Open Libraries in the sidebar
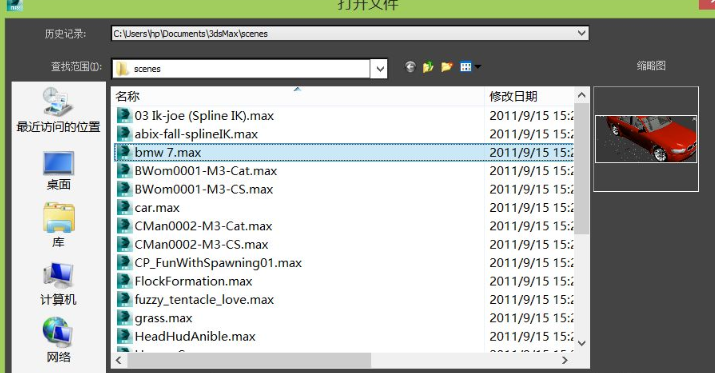The image size is (715, 373). tap(58, 226)
